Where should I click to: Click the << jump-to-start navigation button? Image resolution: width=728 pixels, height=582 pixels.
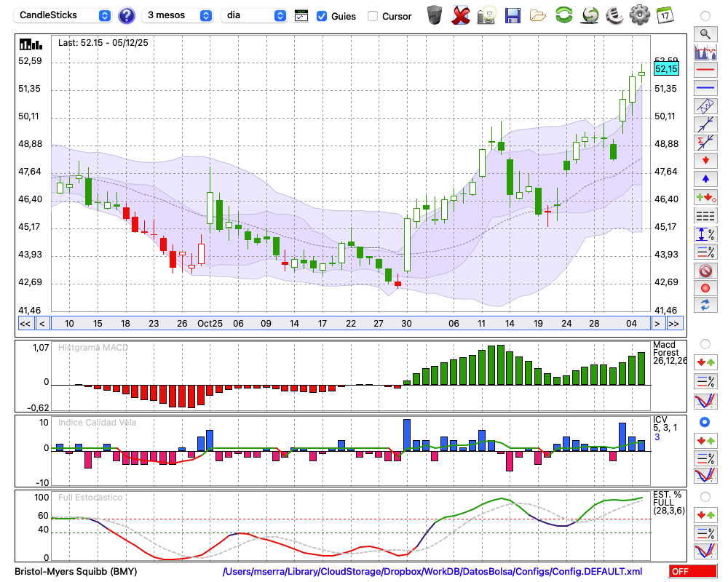[x=25, y=324]
